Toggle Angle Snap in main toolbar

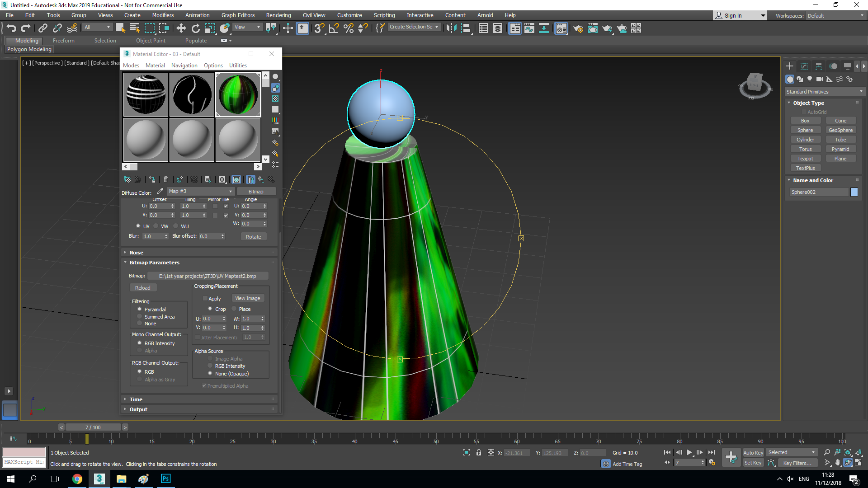334,28
